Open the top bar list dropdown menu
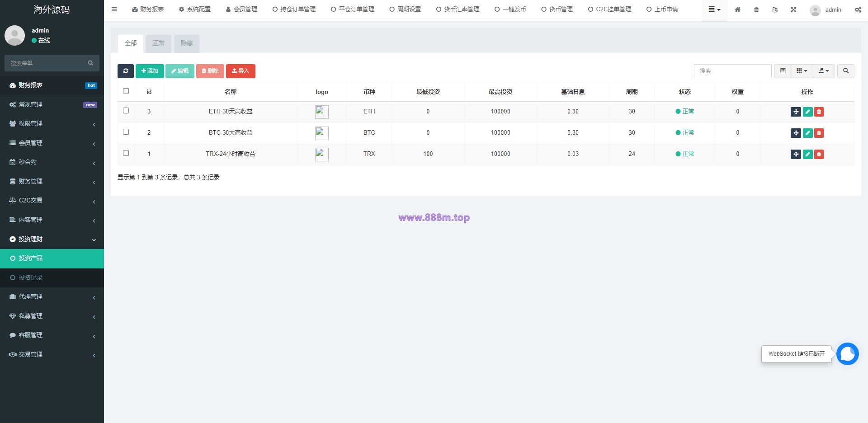 click(x=714, y=9)
